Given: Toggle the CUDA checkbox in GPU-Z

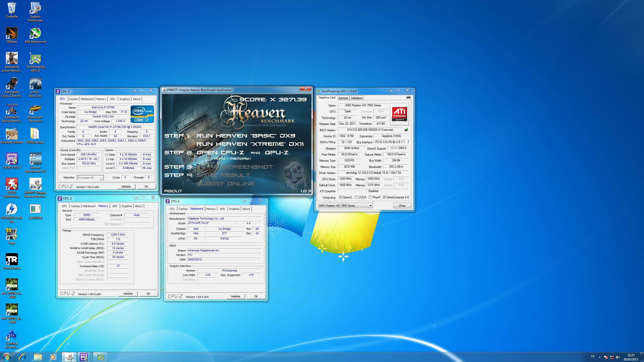Looking at the screenshot, I should pos(356,197).
